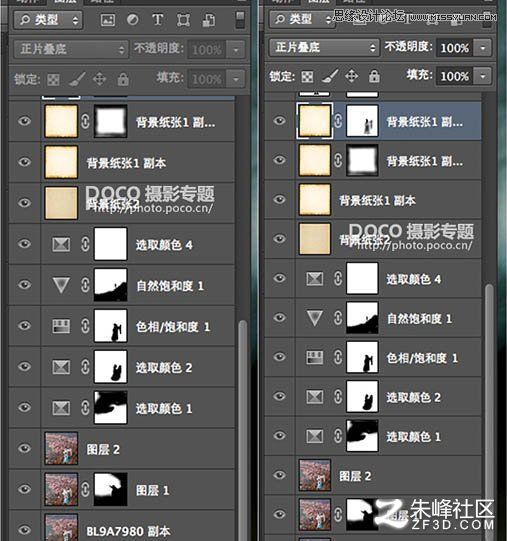Click layer filter on/off switch in left panel
This screenshot has height=541, width=507.
(x=240, y=20)
